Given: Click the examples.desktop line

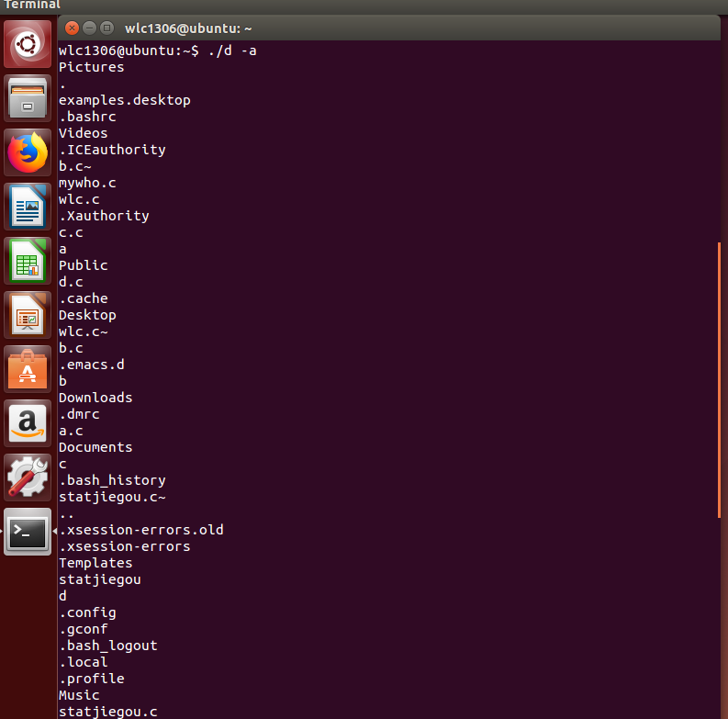Looking at the screenshot, I should pyautogui.click(x=125, y=100).
